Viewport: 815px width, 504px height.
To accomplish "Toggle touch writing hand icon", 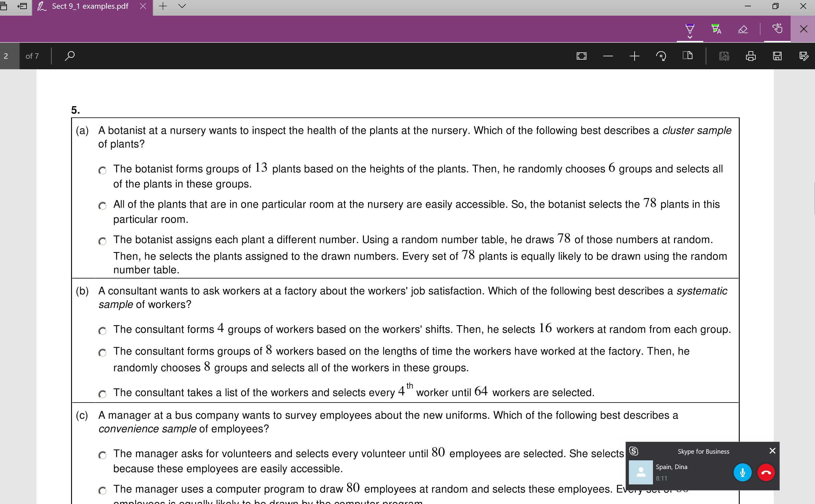I will tap(777, 29).
